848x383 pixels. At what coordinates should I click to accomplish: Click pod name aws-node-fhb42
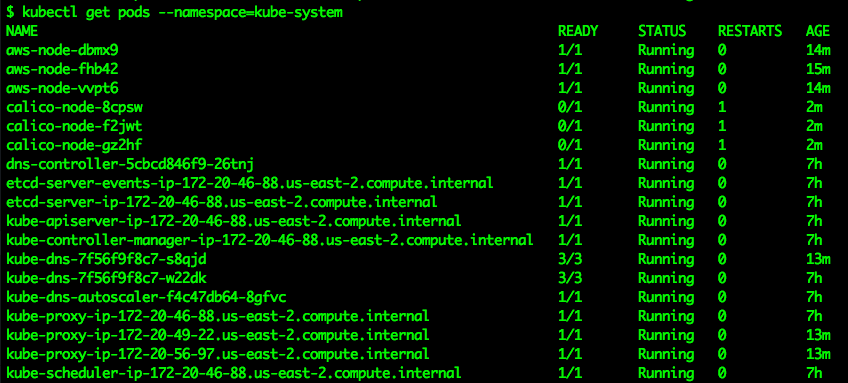[x=62, y=69]
